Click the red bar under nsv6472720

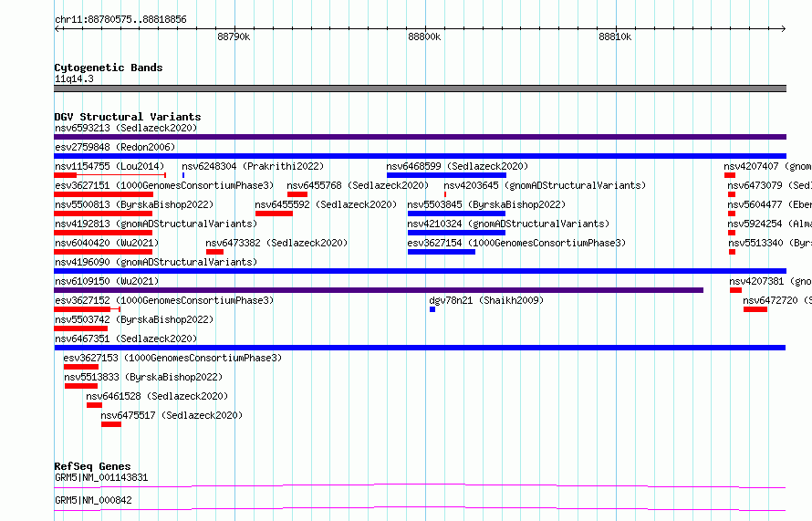point(755,309)
